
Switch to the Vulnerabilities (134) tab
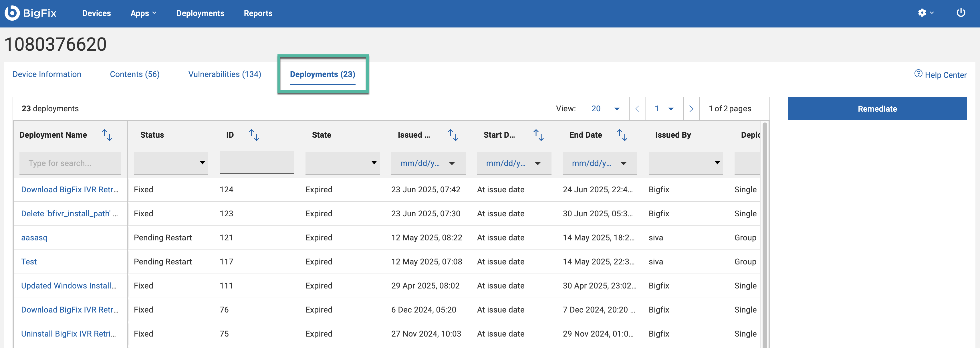click(225, 74)
